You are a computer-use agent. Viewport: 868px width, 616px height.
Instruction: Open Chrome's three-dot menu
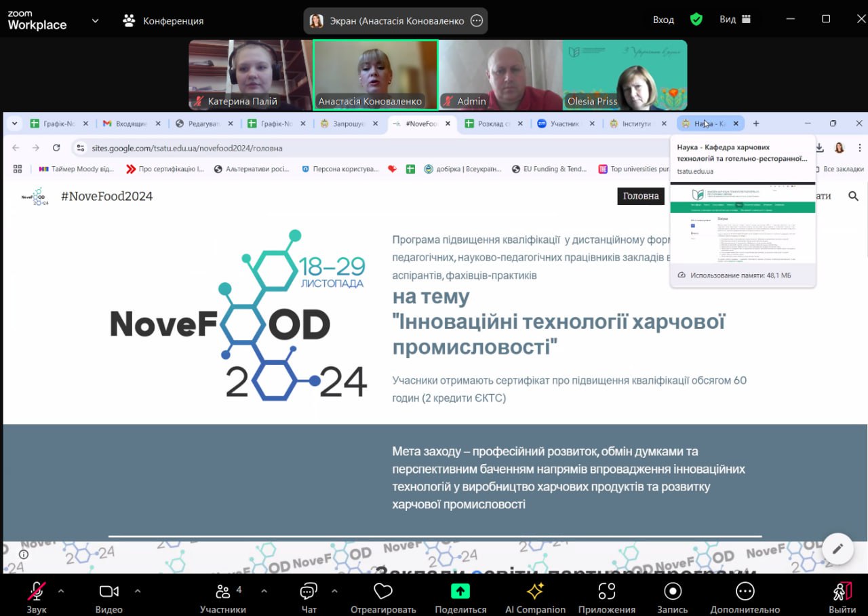pos(859,148)
